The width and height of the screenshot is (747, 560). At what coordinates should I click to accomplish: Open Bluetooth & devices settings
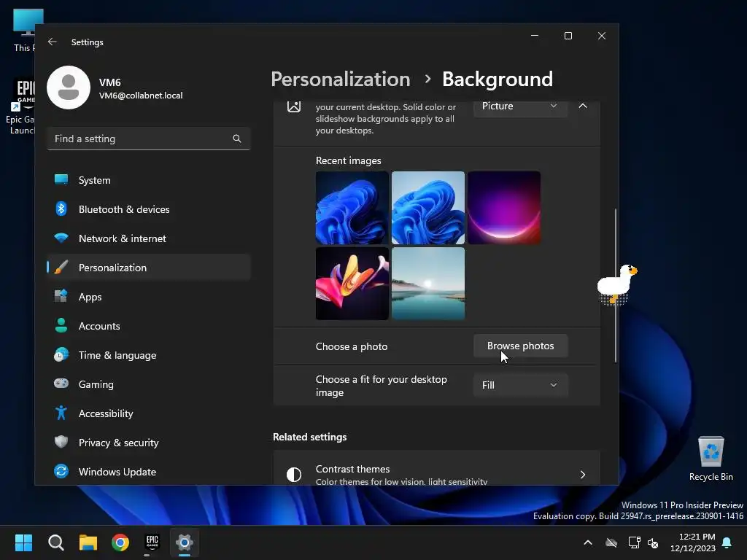[x=149, y=209]
